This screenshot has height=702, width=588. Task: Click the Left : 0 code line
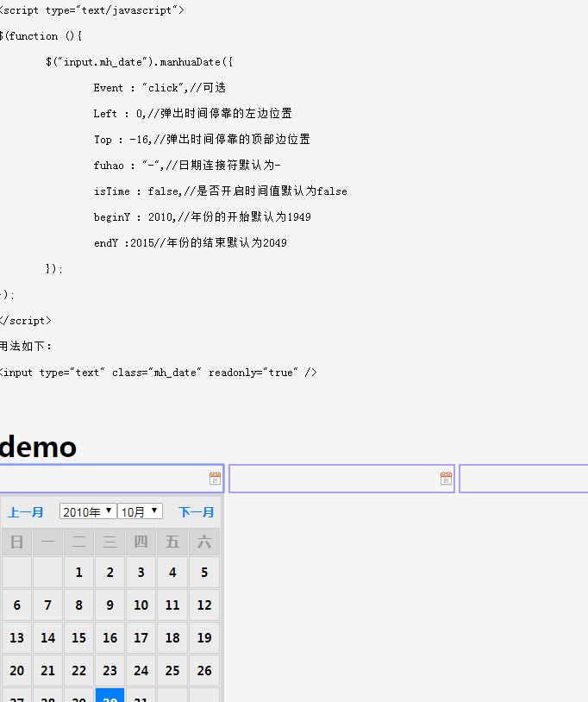coord(193,113)
